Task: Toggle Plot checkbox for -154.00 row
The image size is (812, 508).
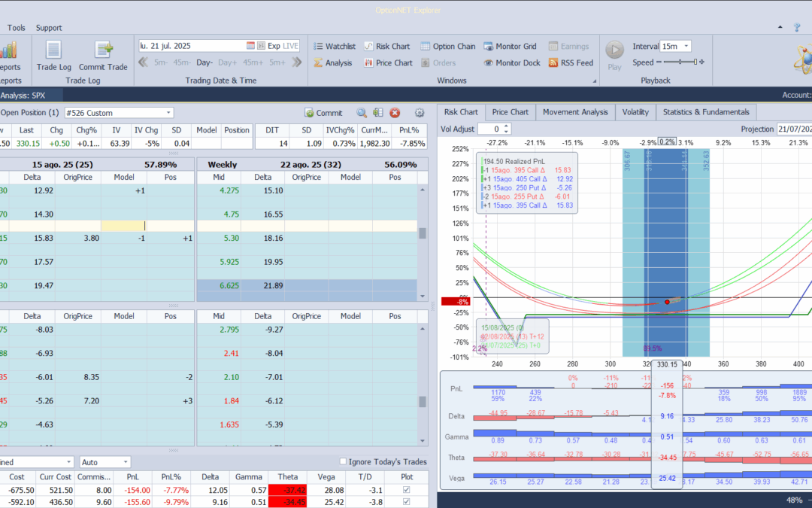Action: [407, 490]
